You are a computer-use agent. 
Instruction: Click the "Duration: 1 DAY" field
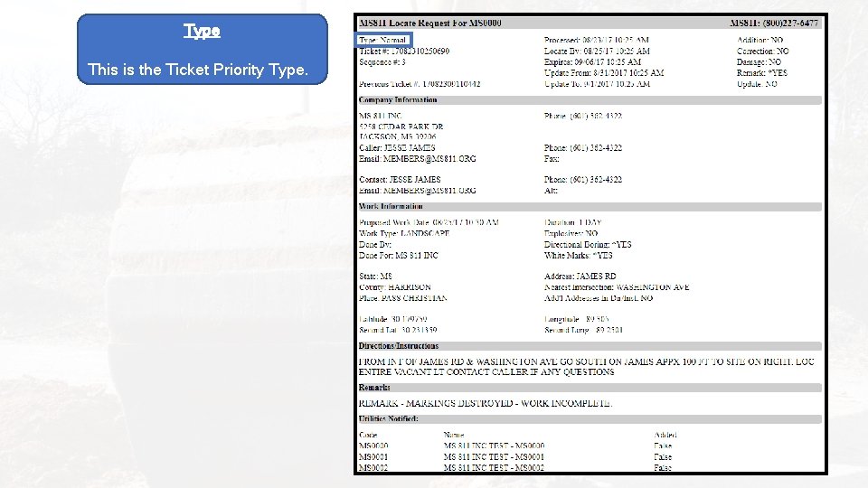click(572, 222)
